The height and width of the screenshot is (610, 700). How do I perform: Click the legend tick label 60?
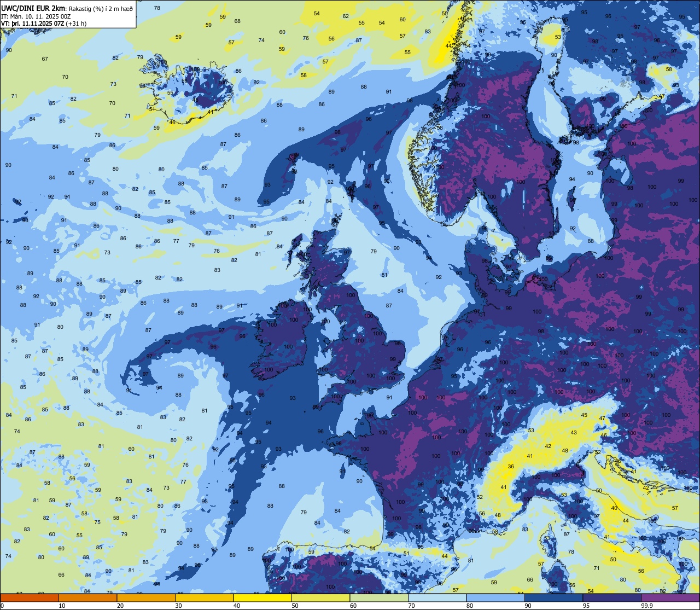click(353, 606)
